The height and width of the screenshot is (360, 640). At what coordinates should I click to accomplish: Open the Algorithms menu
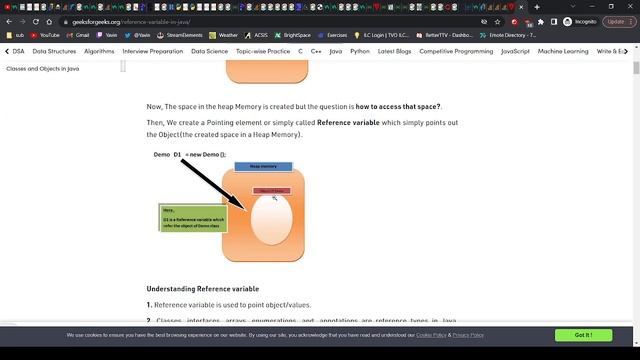click(99, 51)
